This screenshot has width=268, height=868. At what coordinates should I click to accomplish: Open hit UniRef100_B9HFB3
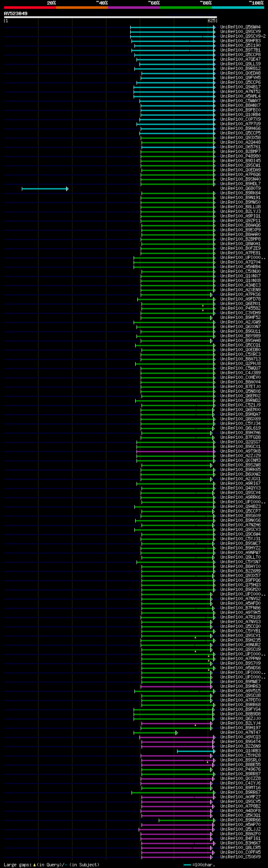(x=240, y=41)
